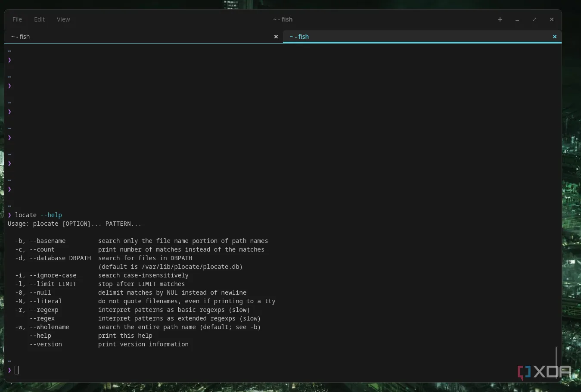This screenshot has height=392, width=581.
Task: Close the terminal window
Action: point(552,19)
